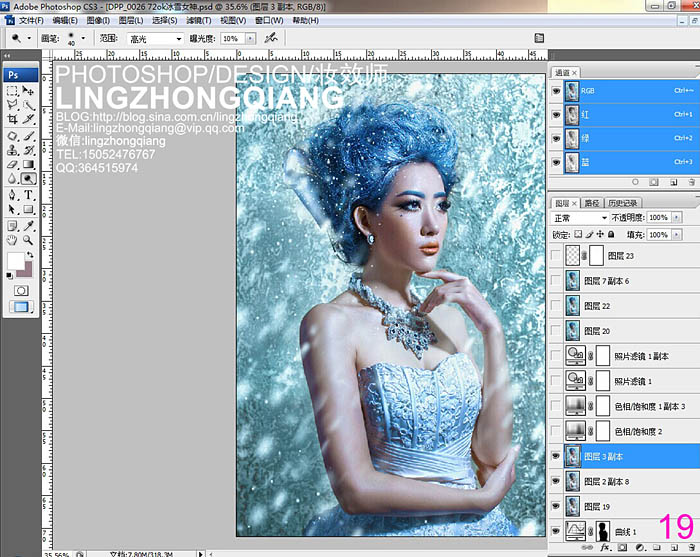Screen dimensions: 700x557
Task: Select the Clone Stamp tool
Action: (x=12, y=150)
